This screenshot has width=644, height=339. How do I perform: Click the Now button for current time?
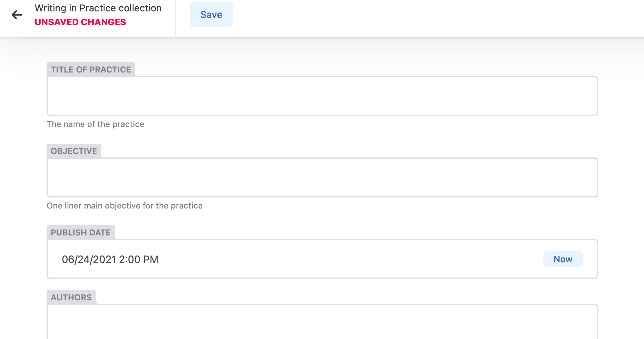[x=563, y=259]
